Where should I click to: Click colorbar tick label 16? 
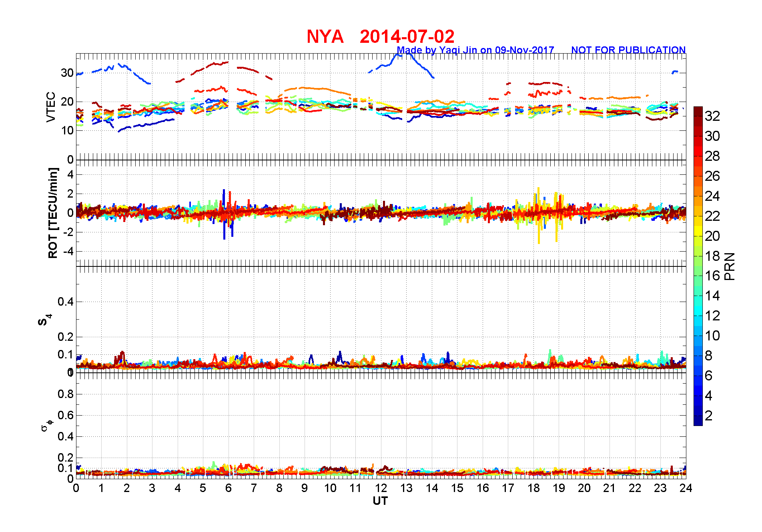(712, 276)
